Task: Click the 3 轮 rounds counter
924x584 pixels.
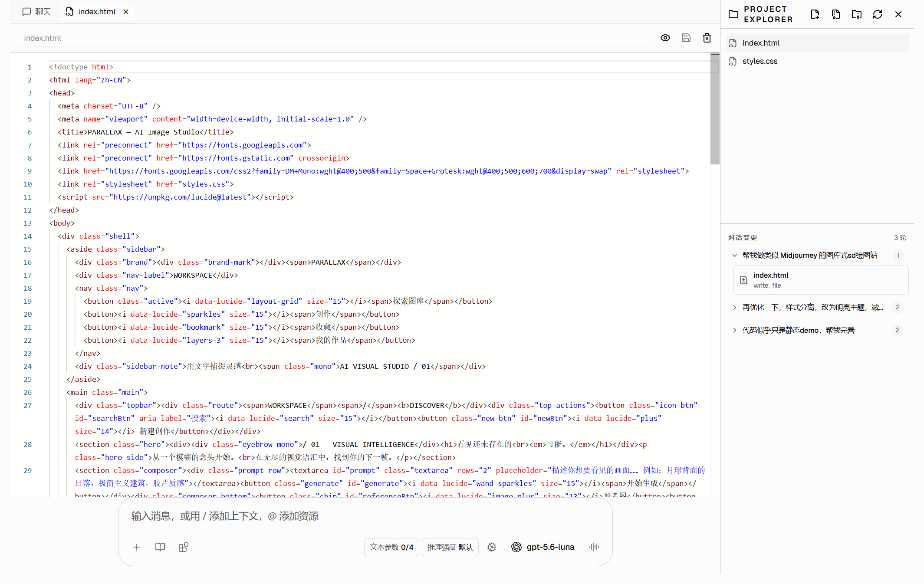Action: point(900,238)
